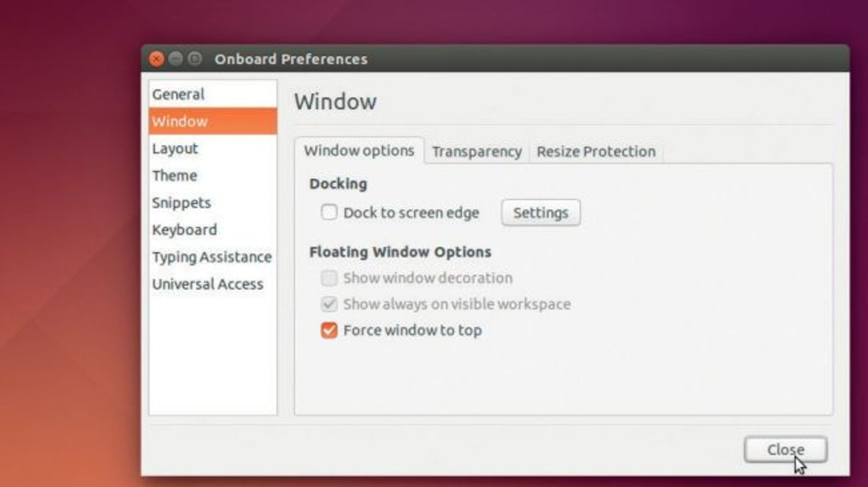Screen dimensions: 868x487
Task: Click the Close button at bottom
Action: (786, 450)
